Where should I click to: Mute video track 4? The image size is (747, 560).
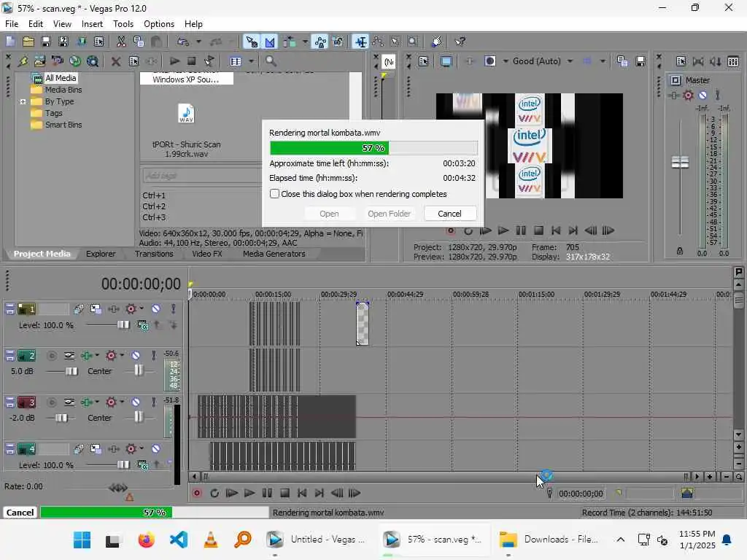tap(156, 448)
